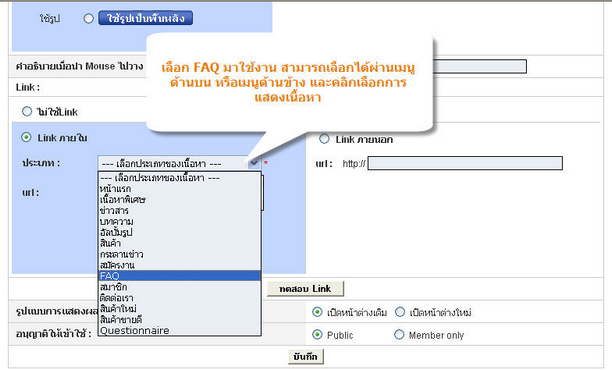Select สินค้า in the dropdown list
612x370 pixels.
pos(180,244)
